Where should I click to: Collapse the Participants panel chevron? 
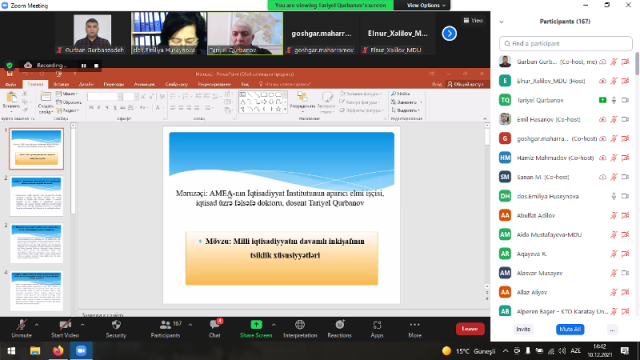pyautogui.click(x=501, y=22)
